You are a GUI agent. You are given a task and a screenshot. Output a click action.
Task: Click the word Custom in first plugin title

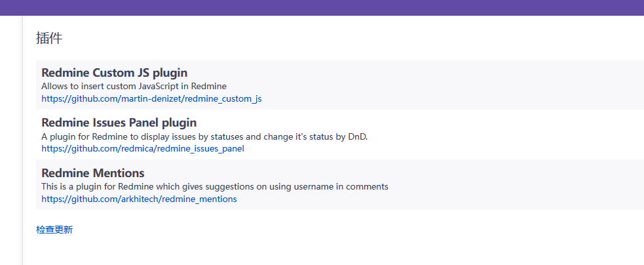tap(112, 73)
